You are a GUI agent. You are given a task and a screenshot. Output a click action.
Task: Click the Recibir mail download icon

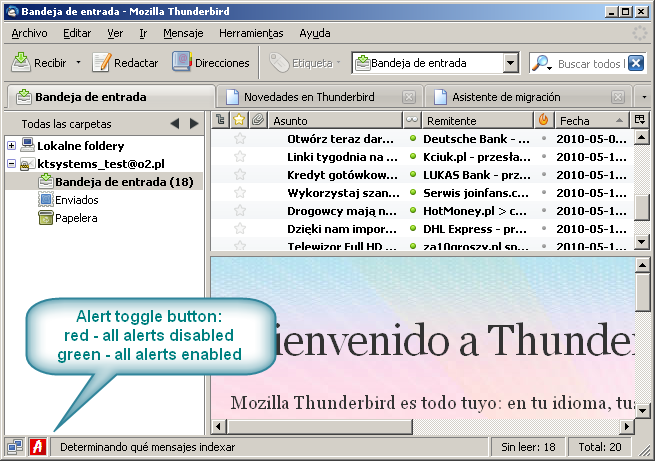click(21, 63)
